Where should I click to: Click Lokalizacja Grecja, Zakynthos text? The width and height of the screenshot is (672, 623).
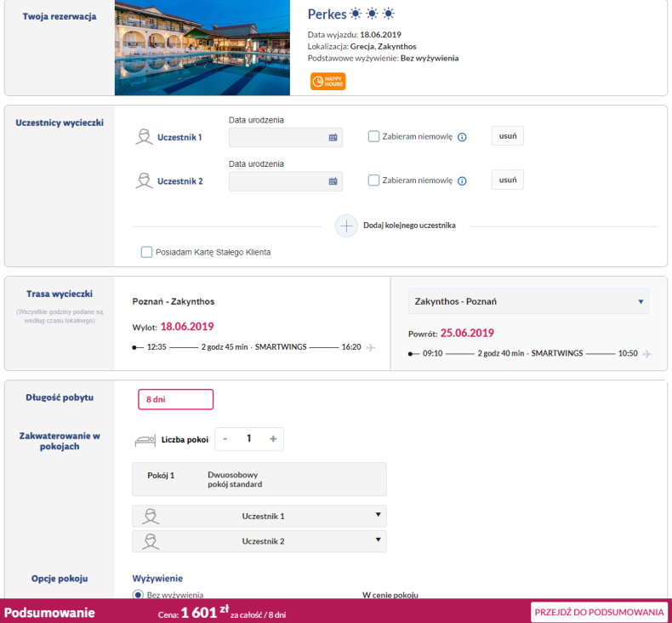[362, 46]
